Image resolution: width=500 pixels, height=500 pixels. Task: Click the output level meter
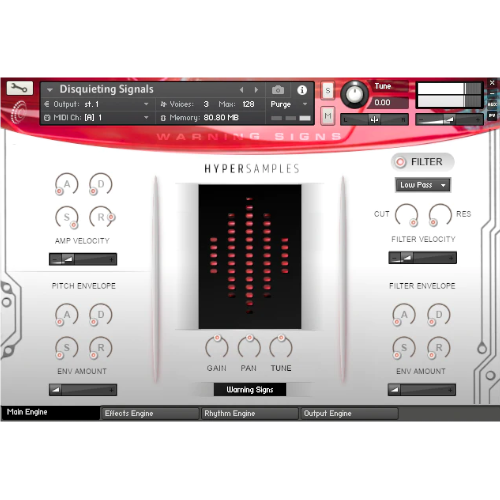pos(449,95)
